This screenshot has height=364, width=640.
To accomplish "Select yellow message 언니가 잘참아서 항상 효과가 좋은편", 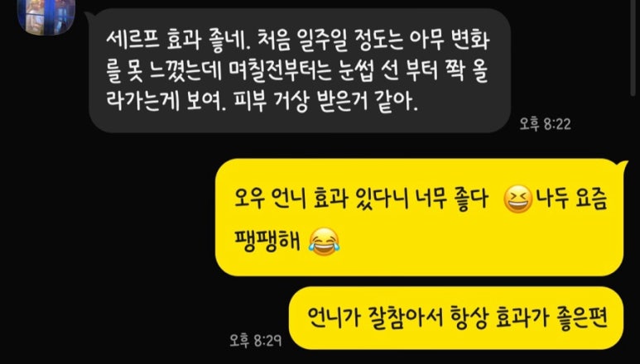I will (456, 318).
